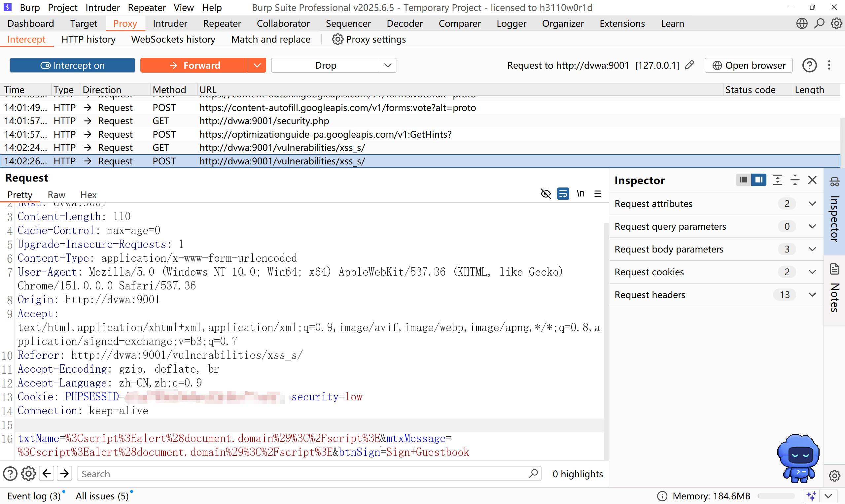This screenshot has height=504, width=845.
Task: Open All issues panel
Action: (102, 496)
